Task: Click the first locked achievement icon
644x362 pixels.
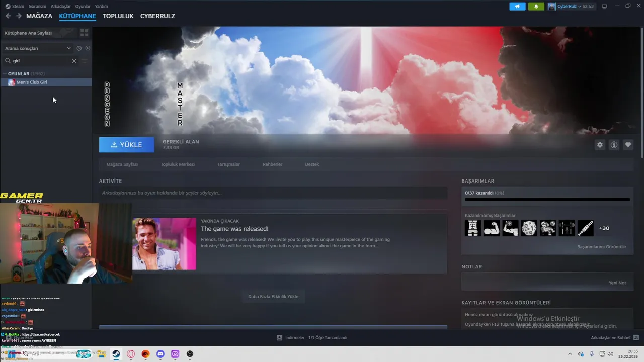Action: pyautogui.click(x=473, y=228)
